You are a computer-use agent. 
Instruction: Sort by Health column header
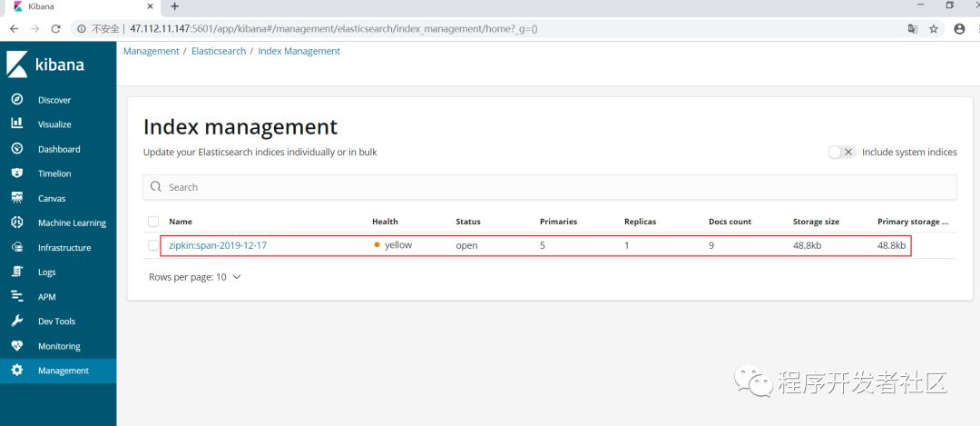pos(385,222)
